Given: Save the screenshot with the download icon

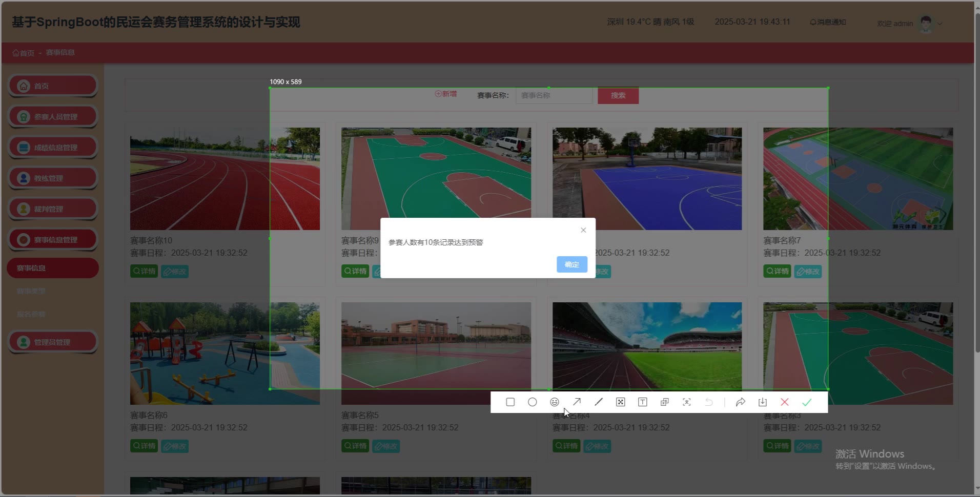Looking at the screenshot, I should click(763, 402).
